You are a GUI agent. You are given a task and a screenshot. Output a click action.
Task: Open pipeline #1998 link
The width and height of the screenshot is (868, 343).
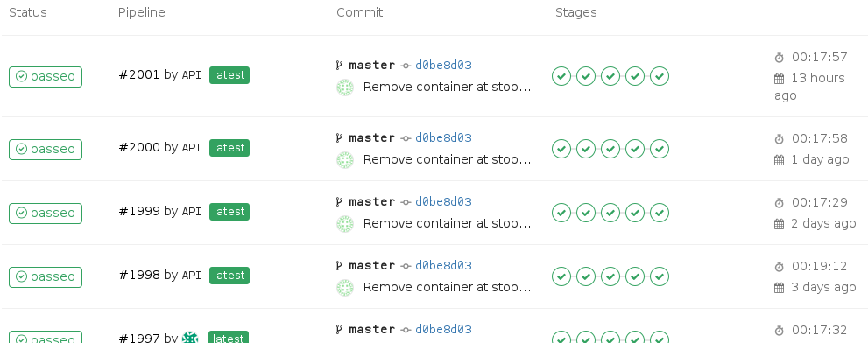(x=139, y=275)
